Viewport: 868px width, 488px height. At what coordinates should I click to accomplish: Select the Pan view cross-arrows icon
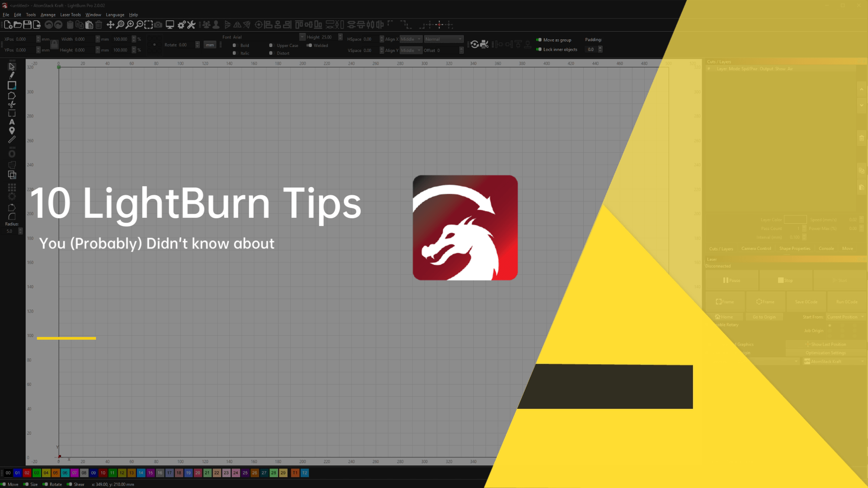click(110, 25)
